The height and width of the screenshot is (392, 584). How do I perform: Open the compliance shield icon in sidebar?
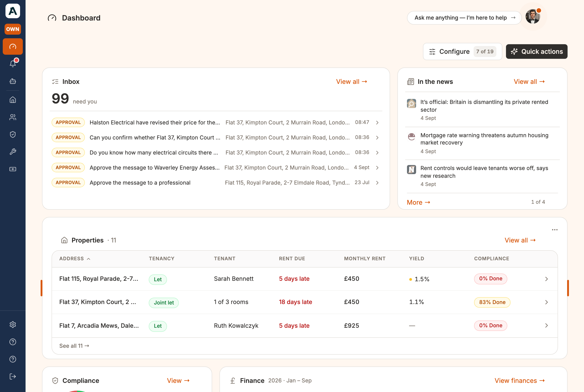tap(13, 134)
